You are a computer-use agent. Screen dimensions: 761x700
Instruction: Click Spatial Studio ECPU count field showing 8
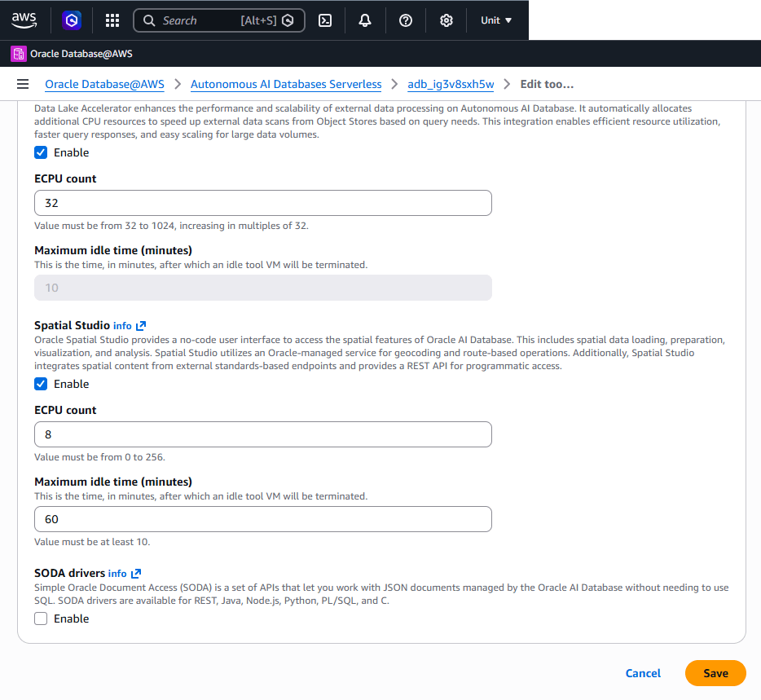pyautogui.click(x=263, y=434)
